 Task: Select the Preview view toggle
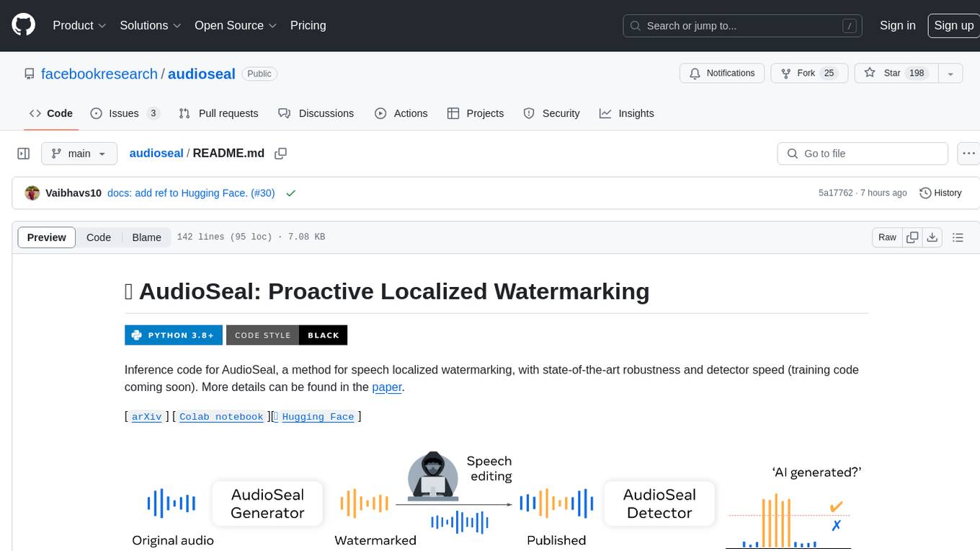point(47,237)
